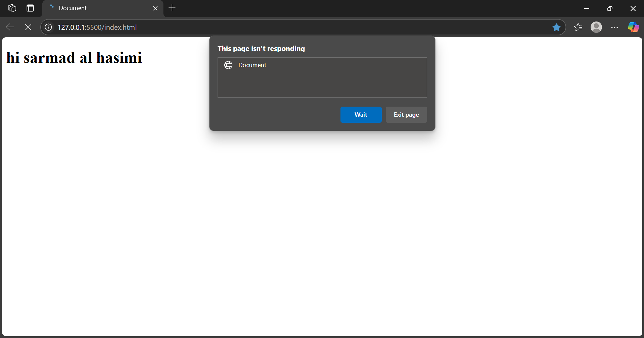Toggle the blue favorite star for this page
Screen dimensions: 644x338
tap(556, 27)
